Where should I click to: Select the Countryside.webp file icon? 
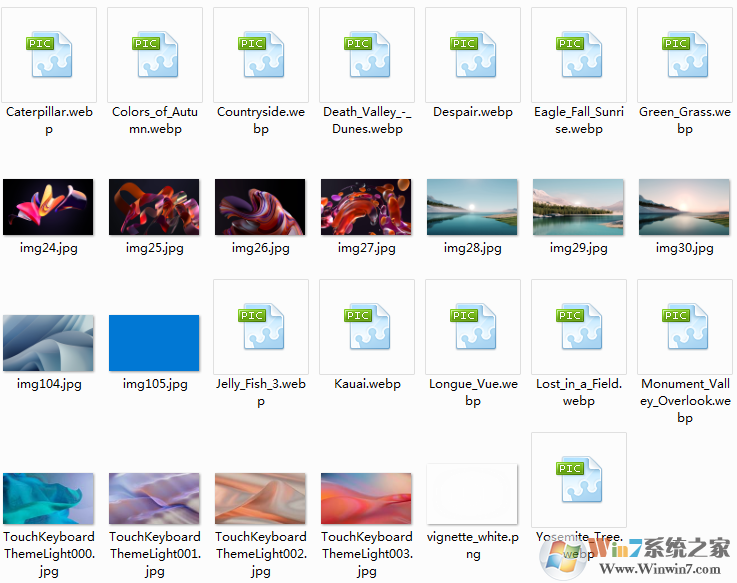(x=261, y=55)
